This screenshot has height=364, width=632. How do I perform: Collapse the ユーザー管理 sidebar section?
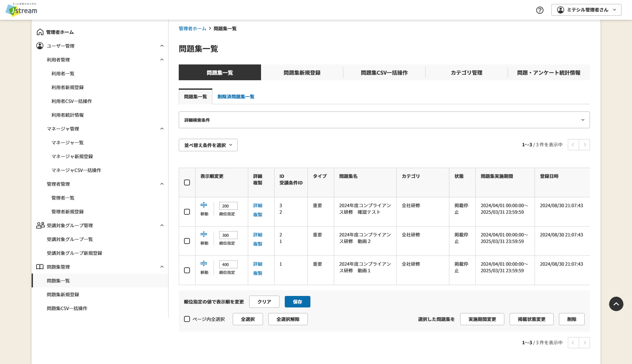pyautogui.click(x=162, y=46)
